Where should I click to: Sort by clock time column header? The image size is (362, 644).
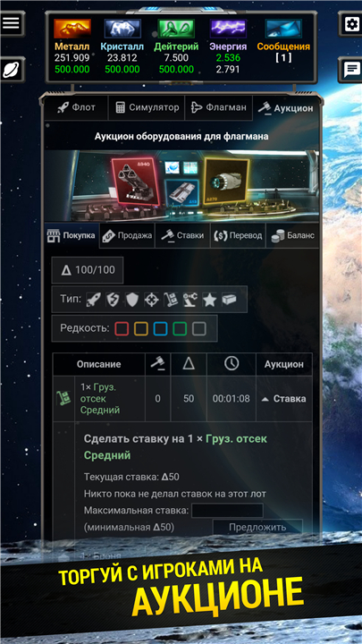point(232,364)
